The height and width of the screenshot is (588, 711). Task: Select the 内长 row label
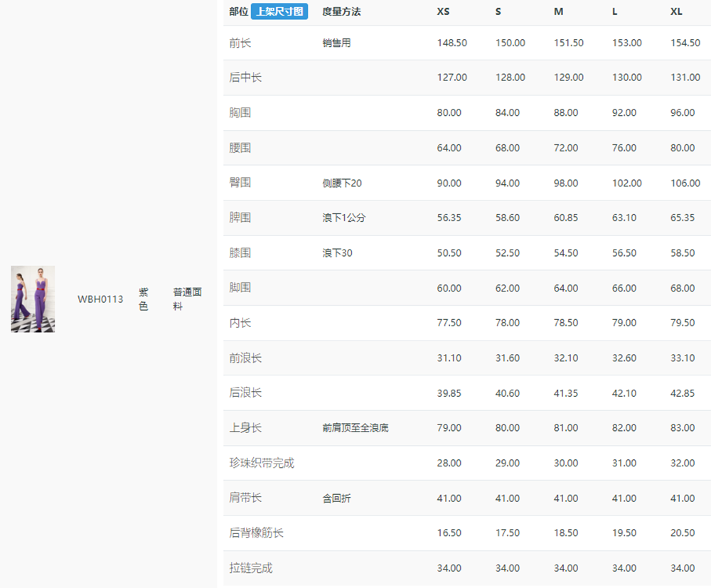[x=240, y=323]
